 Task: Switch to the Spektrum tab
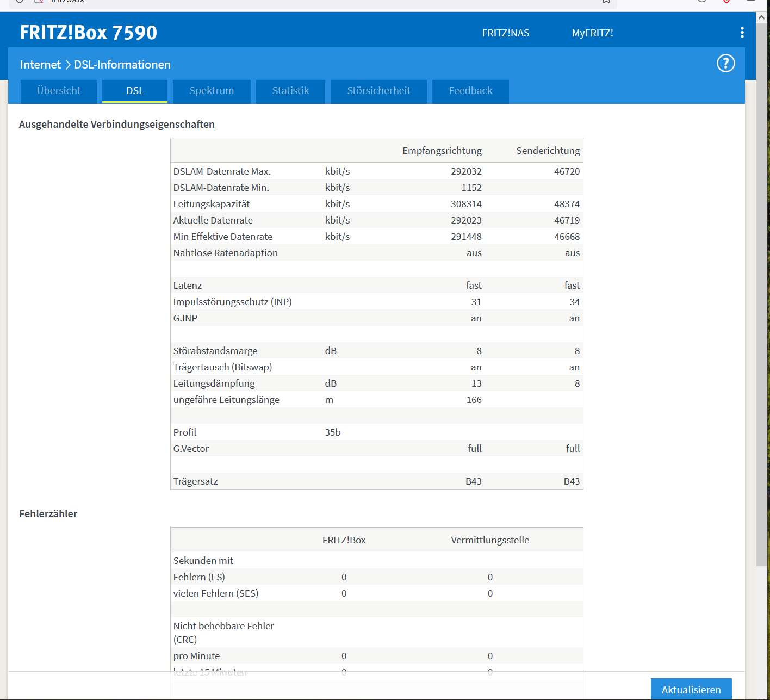pyautogui.click(x=212, y=91)
